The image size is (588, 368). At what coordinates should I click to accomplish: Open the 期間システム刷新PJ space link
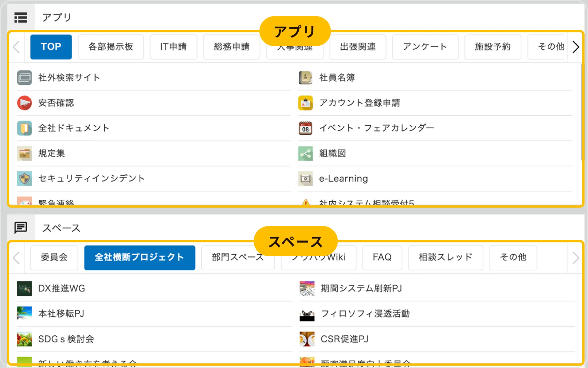361,288
